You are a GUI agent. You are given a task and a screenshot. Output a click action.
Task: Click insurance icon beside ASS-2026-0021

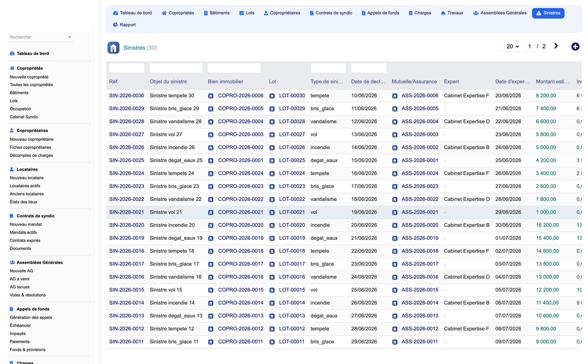[x=395, y=213]
